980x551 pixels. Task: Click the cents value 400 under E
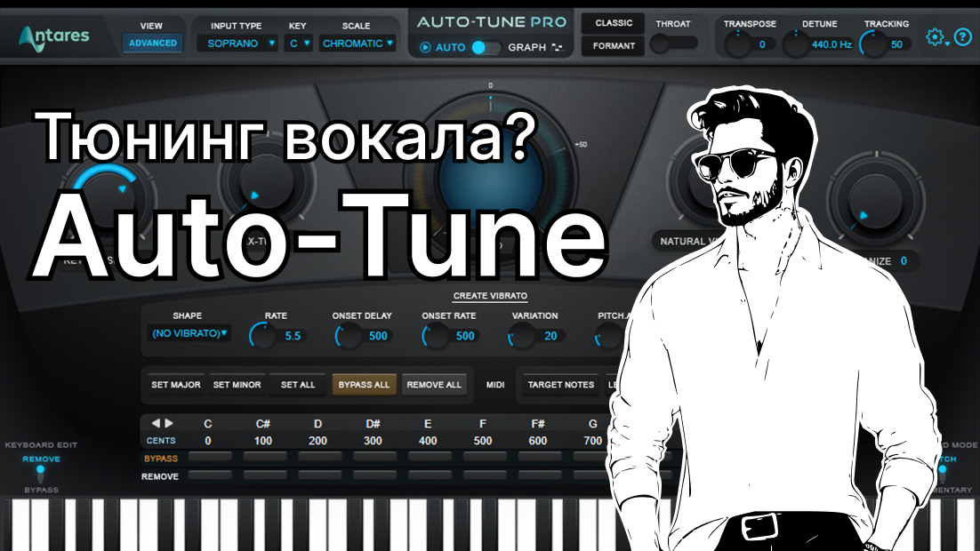point(428,441)
